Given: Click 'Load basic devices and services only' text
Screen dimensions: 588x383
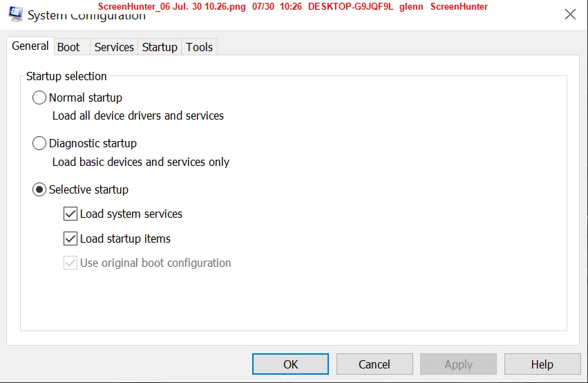Looking at the screenshot, I should tap(141, 162).
